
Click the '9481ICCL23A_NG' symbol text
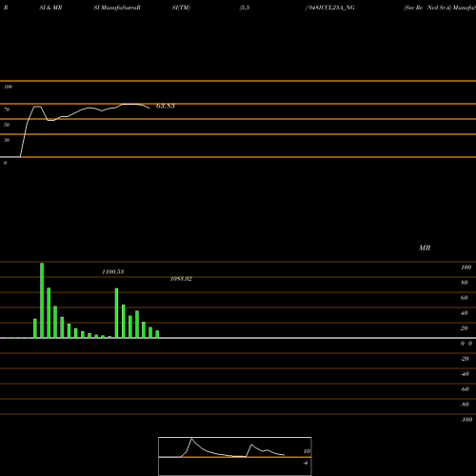click(330, 8)
